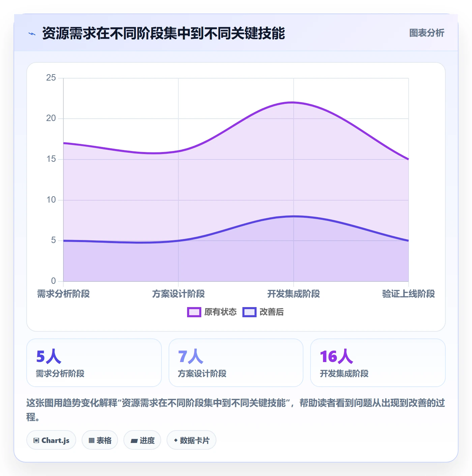Click the 图表分析 label in the header
This screenshot has width=472, height=476.
pos(426,33)
